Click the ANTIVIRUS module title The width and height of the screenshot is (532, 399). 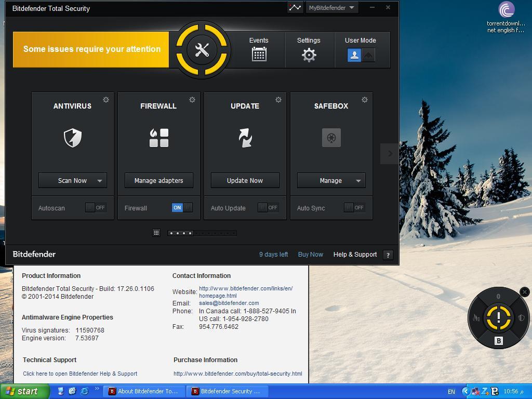(72, 106)
